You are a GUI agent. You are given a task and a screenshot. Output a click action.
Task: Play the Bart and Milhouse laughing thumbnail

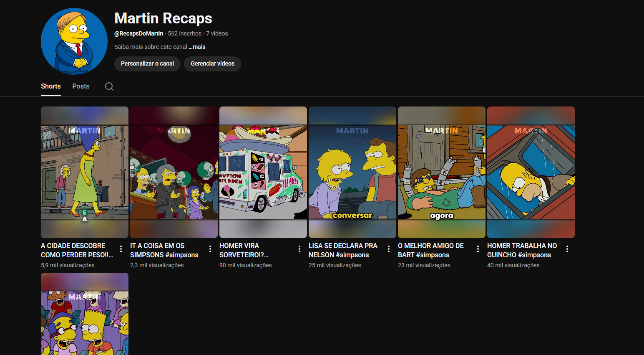point(85,314)
